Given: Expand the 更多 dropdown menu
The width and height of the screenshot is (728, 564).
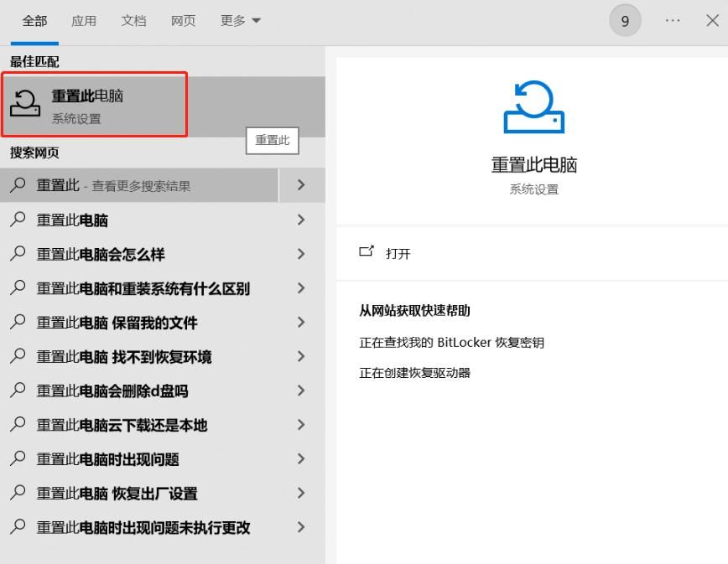Looking at the screenshot, I should 239,20.
